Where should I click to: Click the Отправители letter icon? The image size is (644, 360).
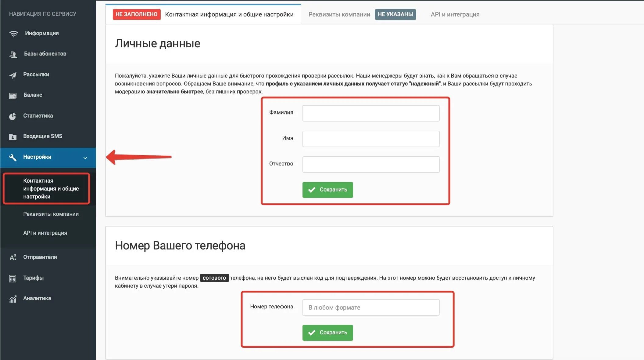[13, 257]
